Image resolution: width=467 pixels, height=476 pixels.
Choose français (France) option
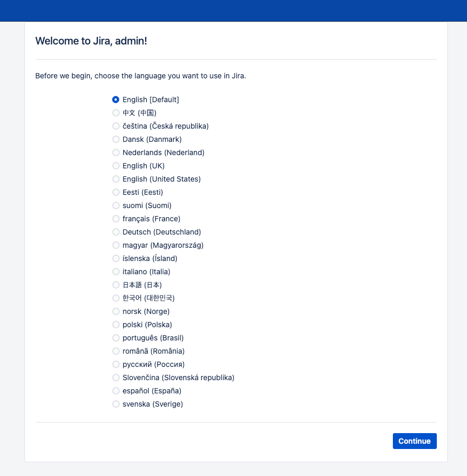pos(115,219)
